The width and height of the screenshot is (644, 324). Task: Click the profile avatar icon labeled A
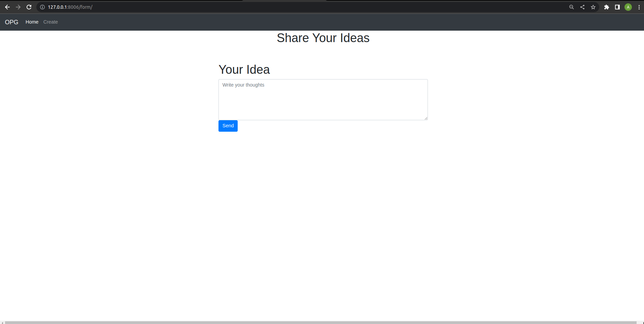pos(628,7)
